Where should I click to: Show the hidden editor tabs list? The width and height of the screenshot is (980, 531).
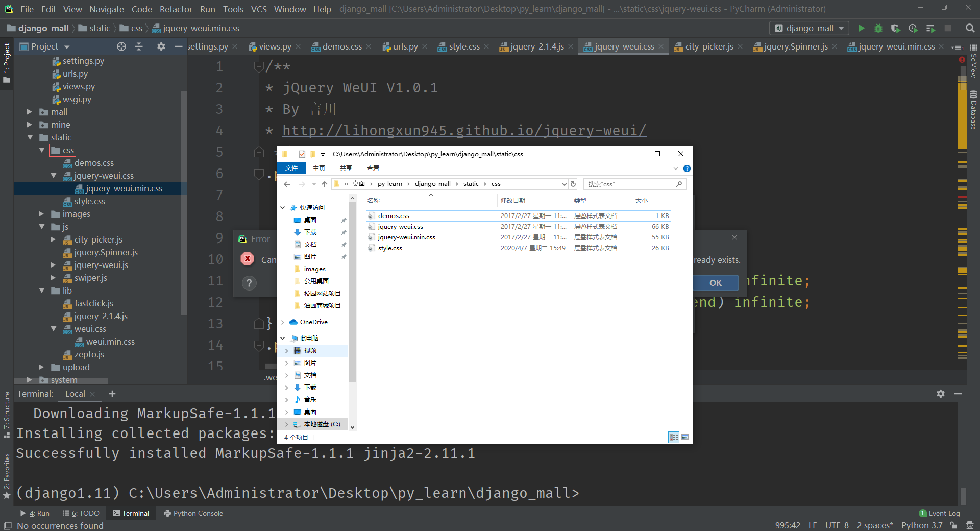click(x=957, y=47)
